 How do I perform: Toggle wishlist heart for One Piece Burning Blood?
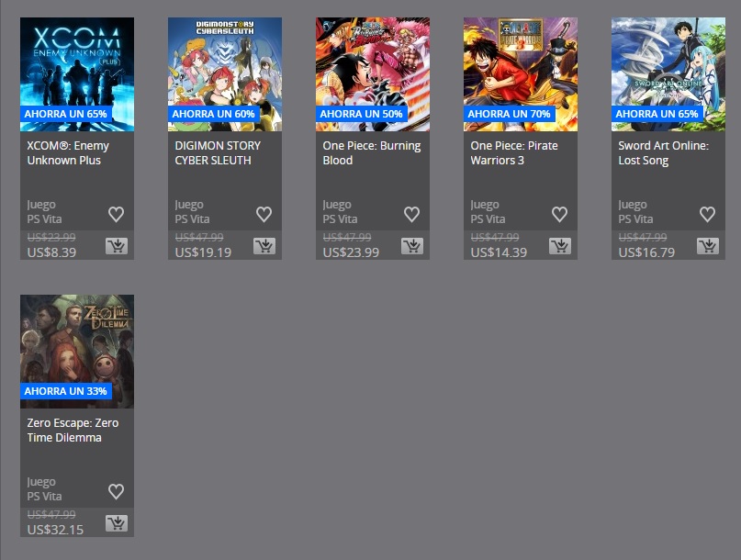coord(412,214)
